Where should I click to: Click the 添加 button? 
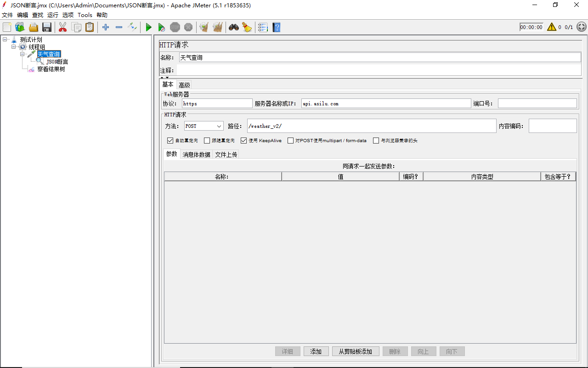pos(316,351)
